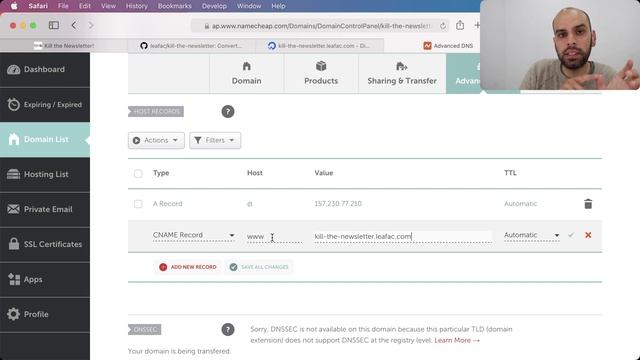Open Hosting List in the sidebar
This screenshot has height=360, width=640.
tap(45, 175)
